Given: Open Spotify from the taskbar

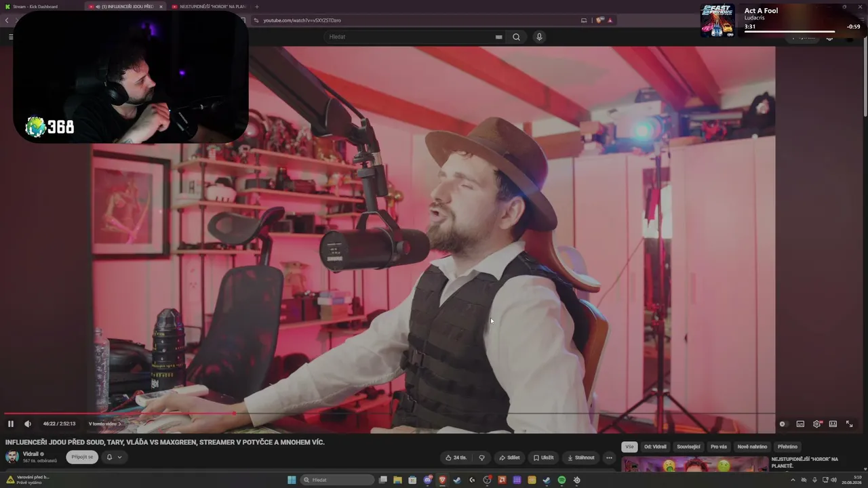Looking at the screenshot, I should click(x=561, y=480).
